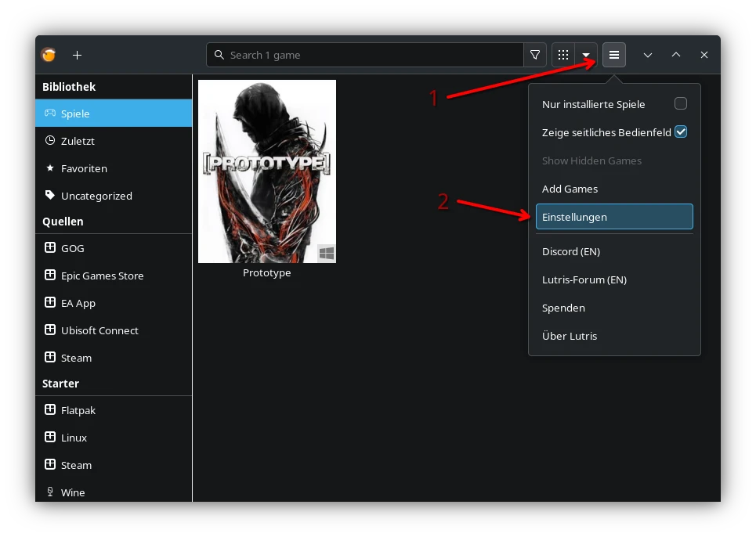Select the Favoriten star icon
The height and width of the screenshot is (537, 756).
[x=49, y=168]
